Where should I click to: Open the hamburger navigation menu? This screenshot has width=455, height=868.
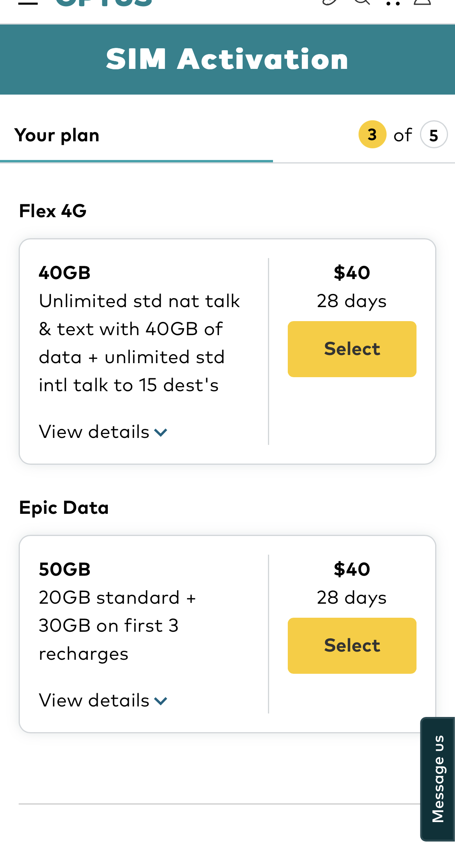tap(28, 3)
